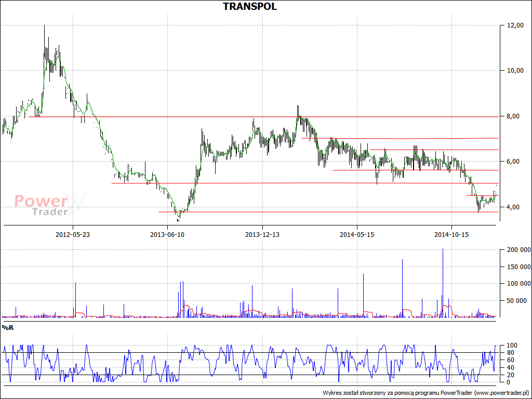Screen dimensions: 532x399
Task: Click the 150 000 volume axis label
Action: click(x=519, y=267)
